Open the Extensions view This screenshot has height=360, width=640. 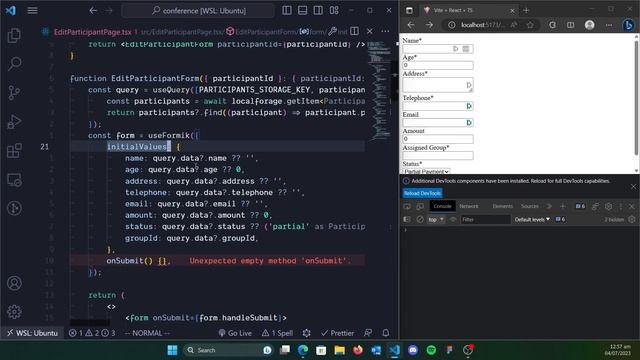pos(14,151)
